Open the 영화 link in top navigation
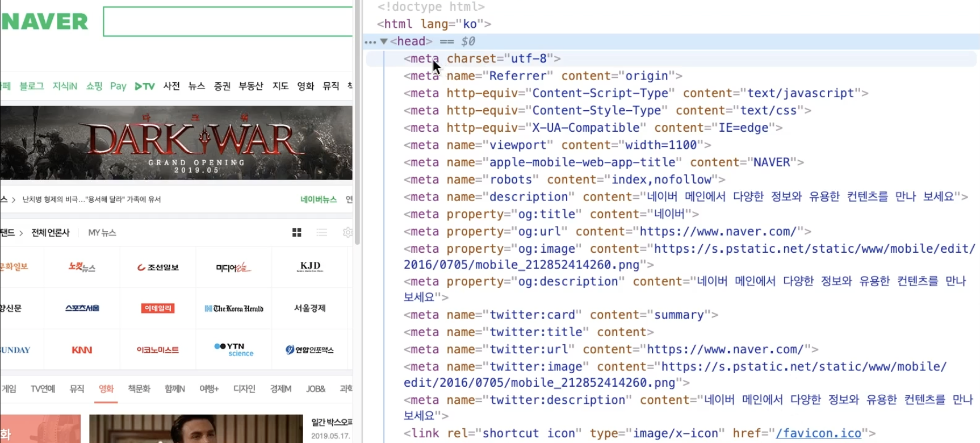Image resolution: width=980 pixels, height=443 pixels. pos(305,86)
